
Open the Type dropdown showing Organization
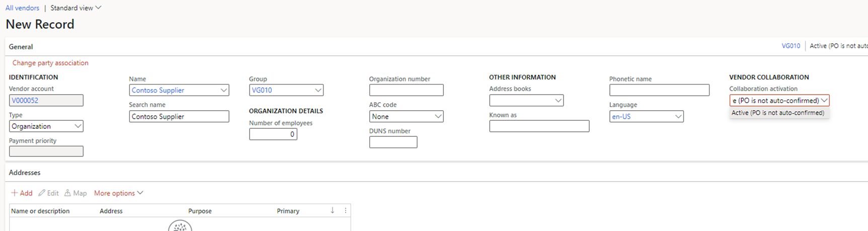pos(78,126)
